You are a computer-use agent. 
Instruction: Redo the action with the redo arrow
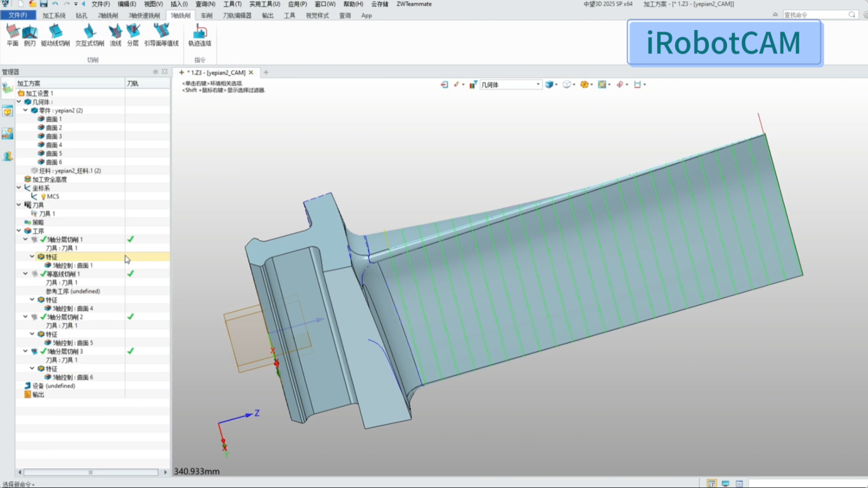pos(66,4)
